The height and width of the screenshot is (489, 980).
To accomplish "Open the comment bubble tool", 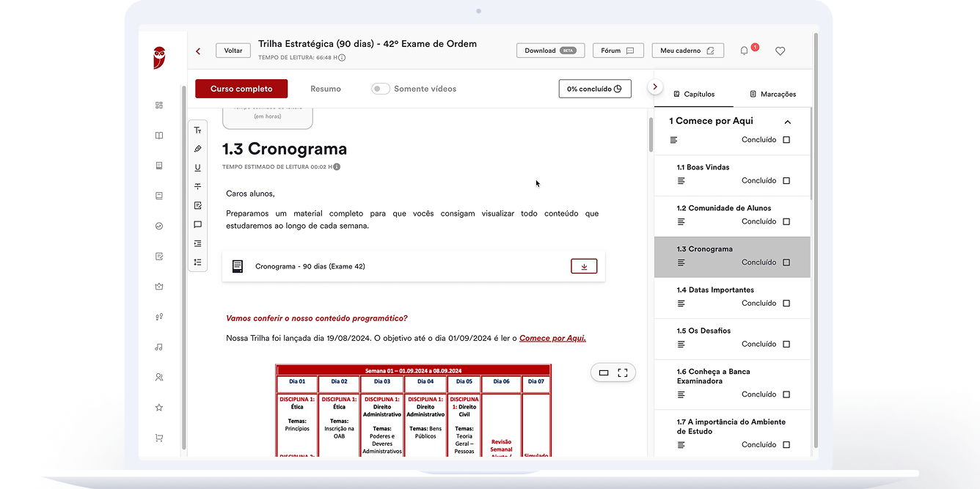I will 197,225.
